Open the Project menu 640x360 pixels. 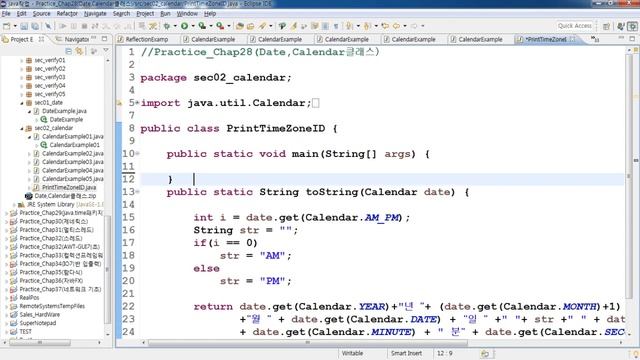click(145, 13)
